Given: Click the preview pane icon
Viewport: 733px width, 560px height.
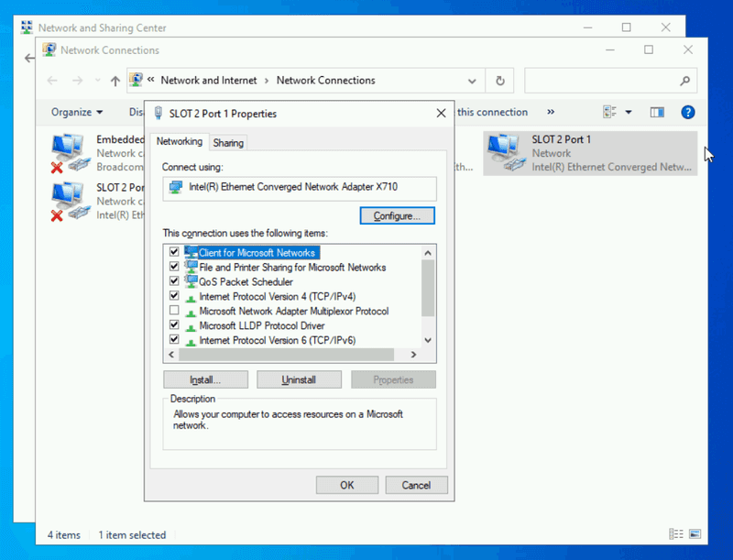Looking at the screenshot, I should [x=657, y=112].
